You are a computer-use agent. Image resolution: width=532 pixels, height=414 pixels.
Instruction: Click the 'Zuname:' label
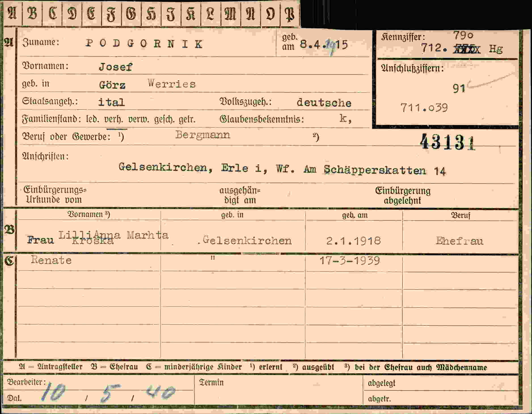click(41, 42)
